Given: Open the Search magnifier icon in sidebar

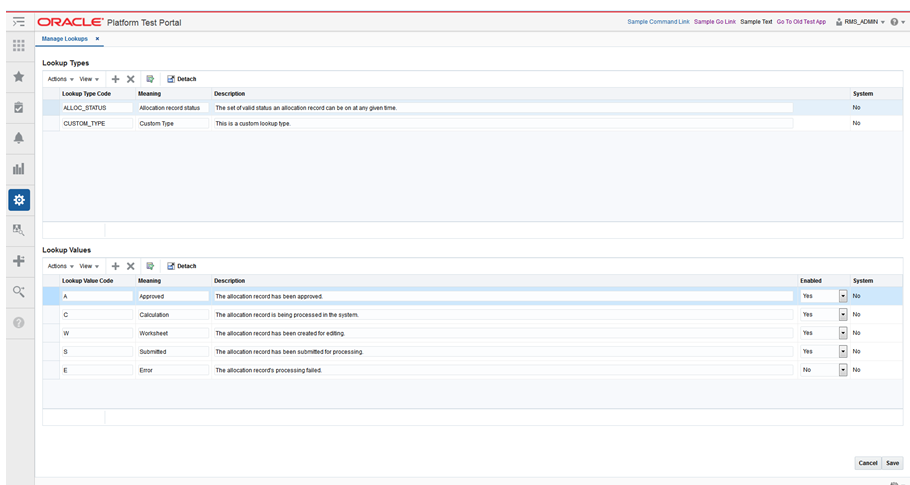Looking at the screenshot, I should pyautogui.click(x=19, y=291).
